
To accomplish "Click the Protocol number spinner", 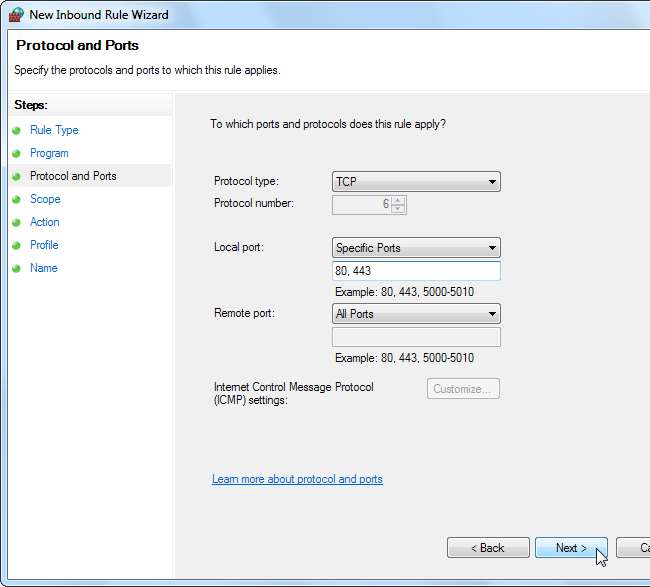I will click(399, 204).
